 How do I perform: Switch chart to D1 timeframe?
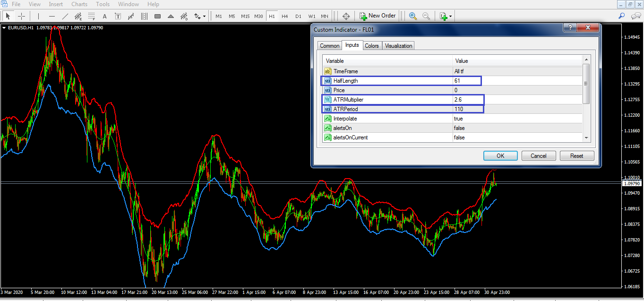[x=298, y=16]
